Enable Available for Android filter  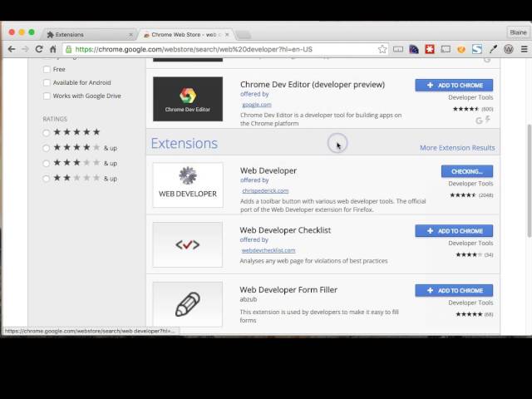coord(47,82)
